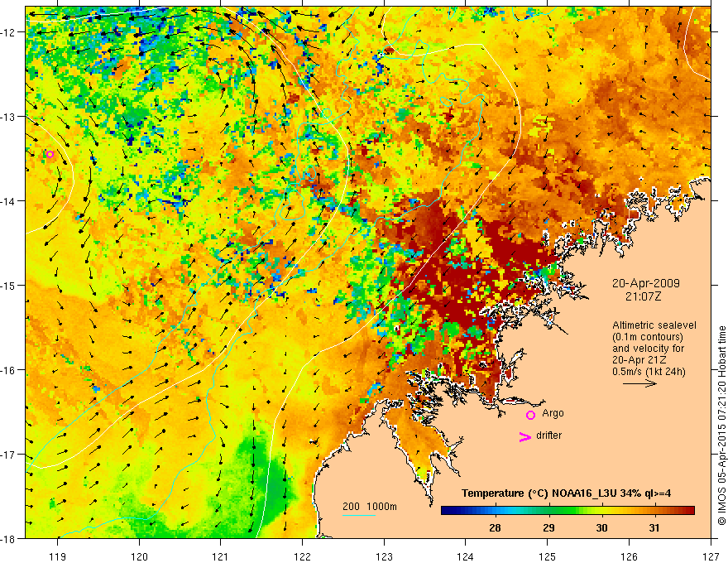Click the cyan isobath legend line

coord(359,515)
